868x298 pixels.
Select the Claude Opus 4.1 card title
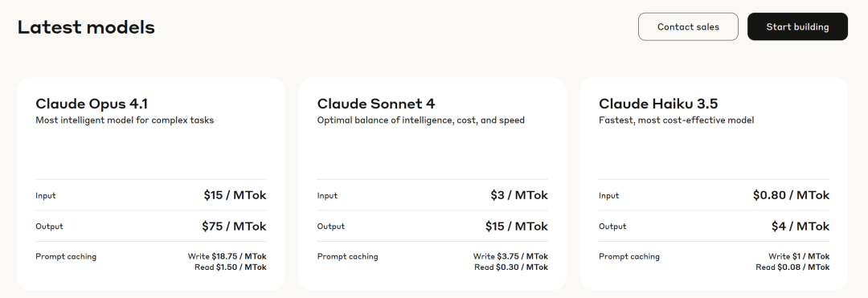click(x=92, y=104)
